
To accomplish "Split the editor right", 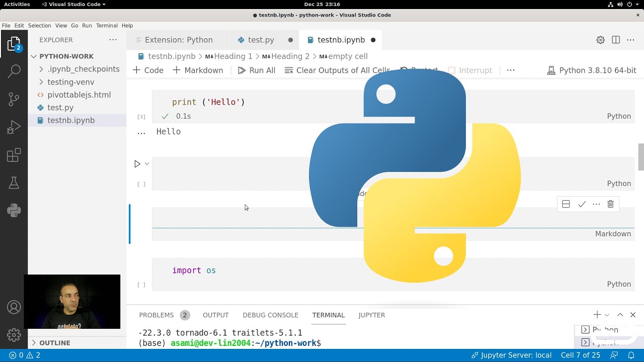I will [615, 40].
